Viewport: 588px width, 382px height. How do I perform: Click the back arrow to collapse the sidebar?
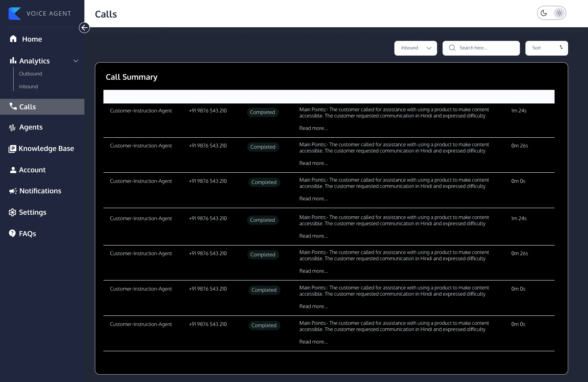click(x=84, y=28)
